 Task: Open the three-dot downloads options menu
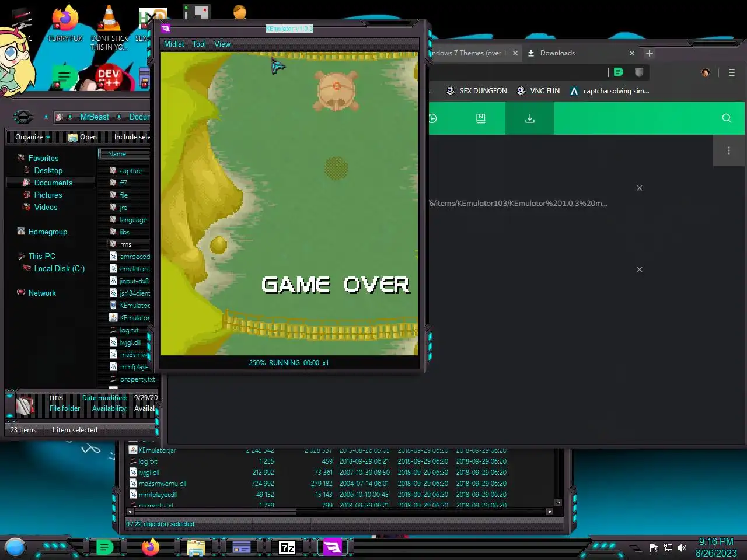729,151
